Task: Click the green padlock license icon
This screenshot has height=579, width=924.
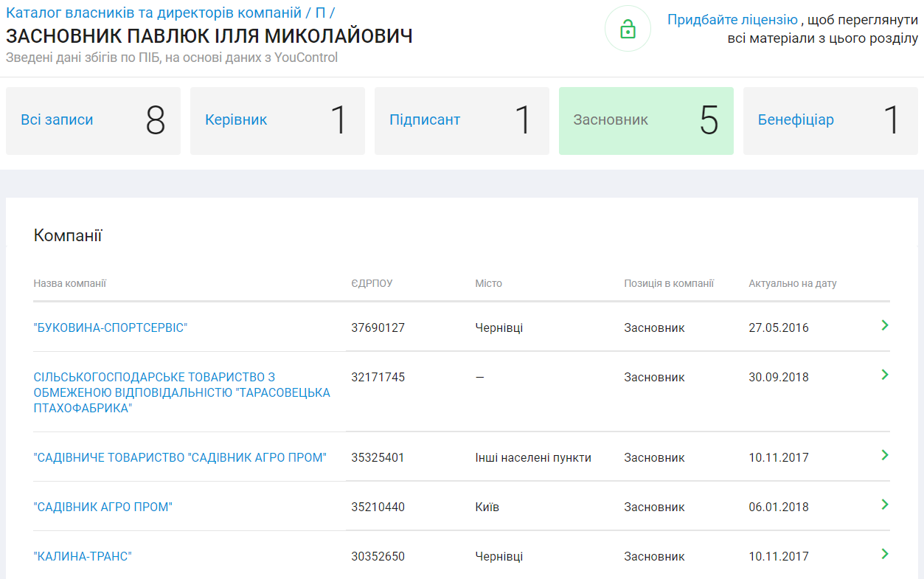Action: (627, 30)
